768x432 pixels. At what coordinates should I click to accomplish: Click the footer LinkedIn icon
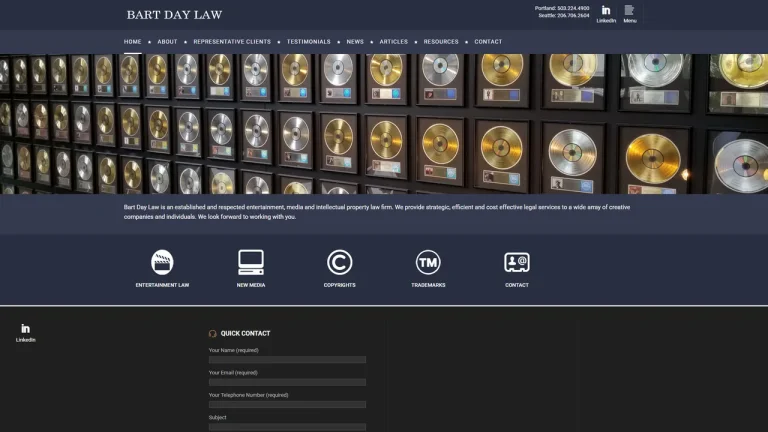tap(25, 329)
